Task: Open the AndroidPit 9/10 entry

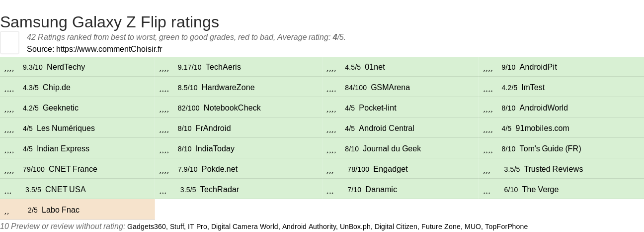Action: (562, 67)
